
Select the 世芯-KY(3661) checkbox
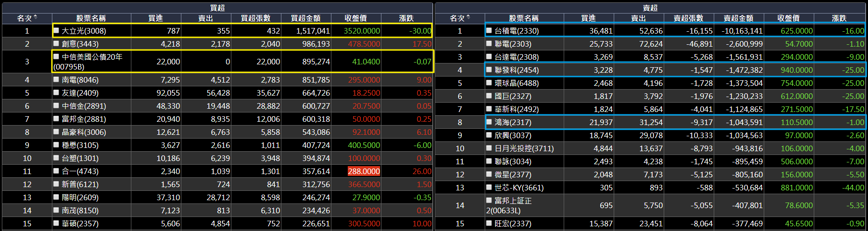point(489,187)
